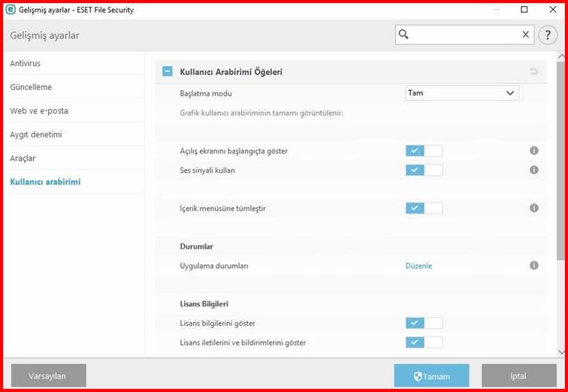Click the scrollbar down arrow
Image resolution: width=568 pixels, height=392 pixels.
coord(561,351)
